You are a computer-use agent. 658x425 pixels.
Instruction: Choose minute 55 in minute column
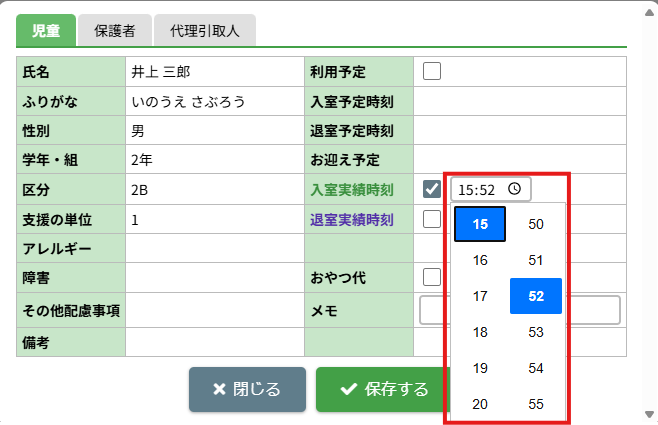tap(536, 404)
